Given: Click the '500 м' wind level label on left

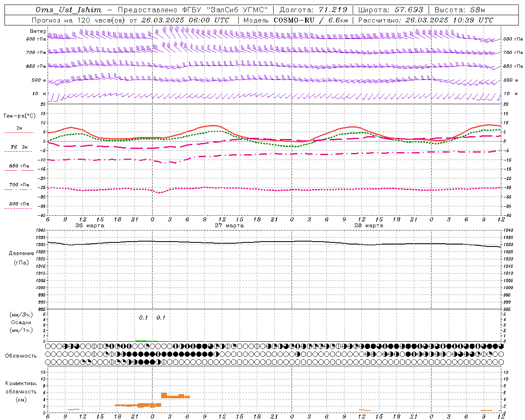Looking at the screenshot, I should tap(39, 80).
